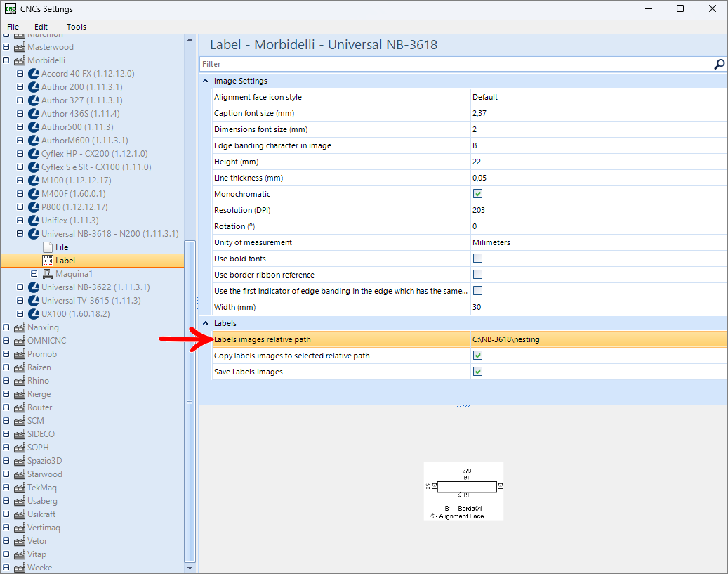Click the Author 327 machine icon
728x574 pixels.
(34, 100)
